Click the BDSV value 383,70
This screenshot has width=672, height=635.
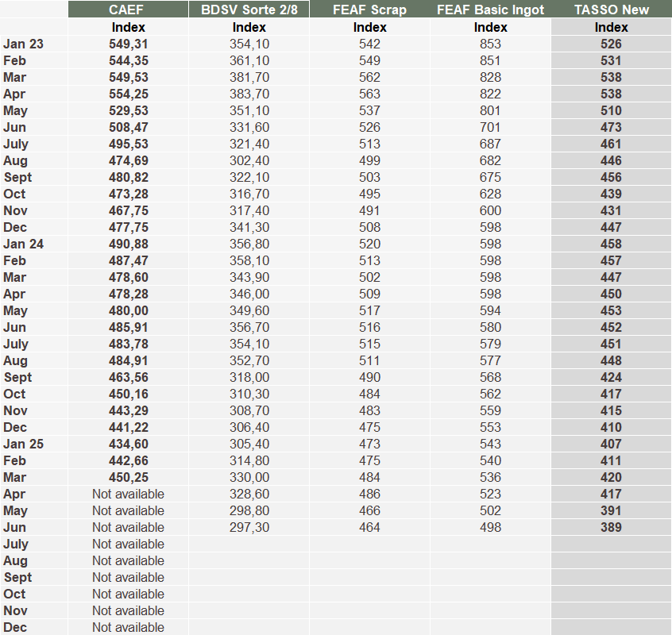point(249,94)
